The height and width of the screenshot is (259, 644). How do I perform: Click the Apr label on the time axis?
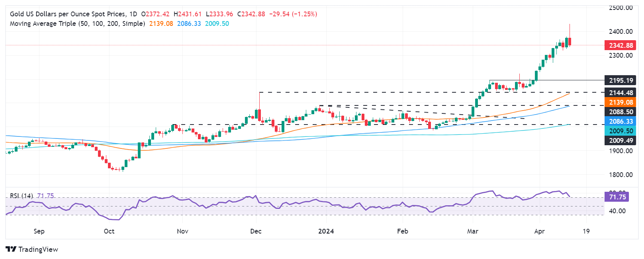(x=539, y=231)
